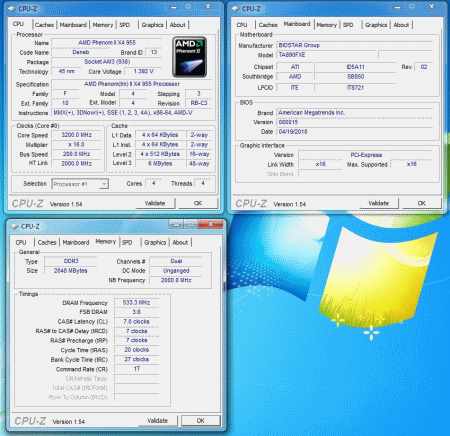450x436 pixels.
Task: Click Validate in the Memory window
Action: point(158,421)
